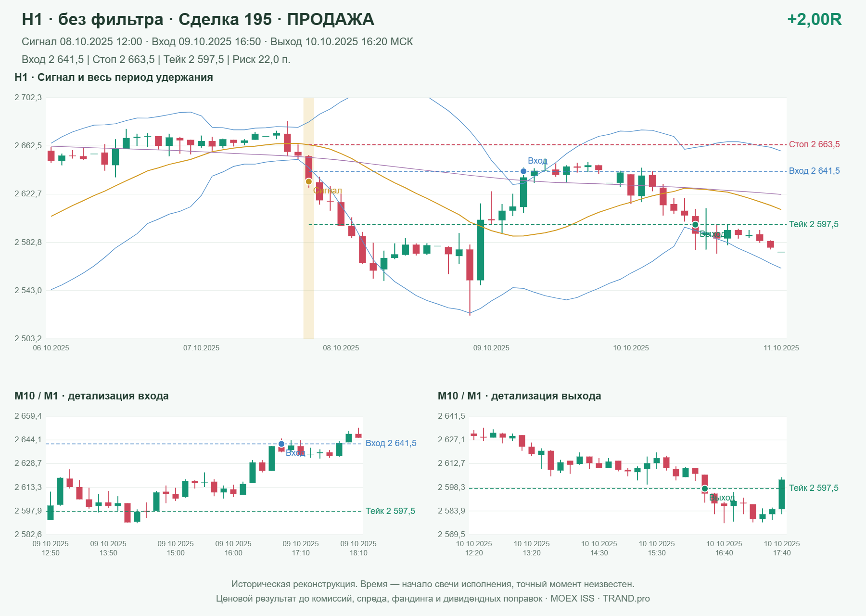The width and height of the screenshot is (866, 616).
Task: Click the "09.10.2025 12:50" time label
Action: click(x=51, y=548)
